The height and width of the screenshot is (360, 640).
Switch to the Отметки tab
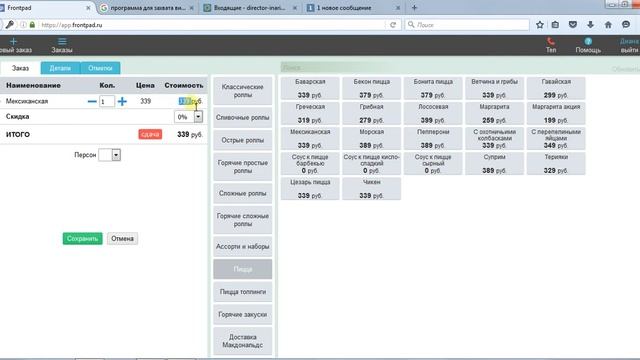(100, 68)
